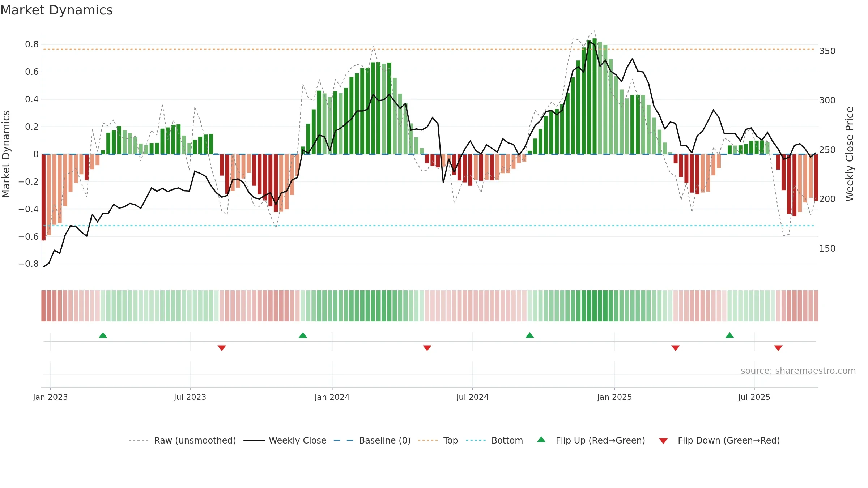Image resolution: width=868 pixels, height=488 pixels.
Task: Click the last red heat-strip cell at right end
Action: 816,306
